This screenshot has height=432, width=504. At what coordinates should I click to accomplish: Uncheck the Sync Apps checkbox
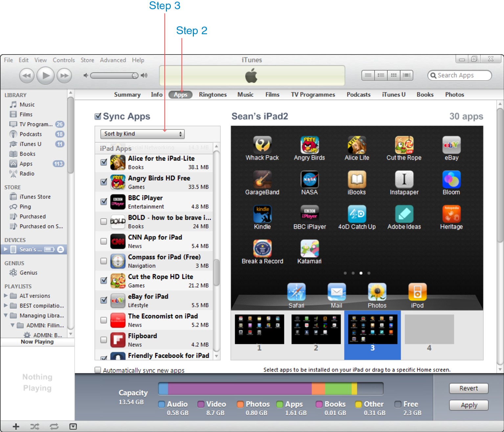point(98,116)
